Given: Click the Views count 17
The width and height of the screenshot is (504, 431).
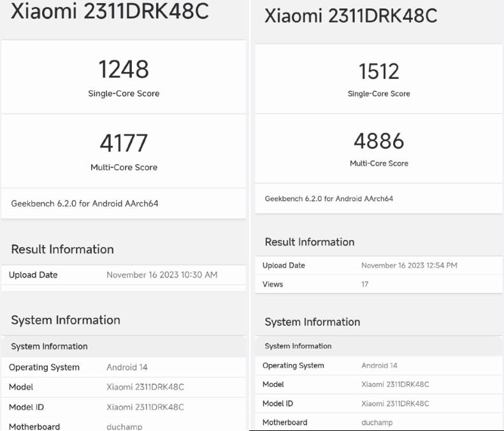Looking at the screenshot, I should (365, 284).
